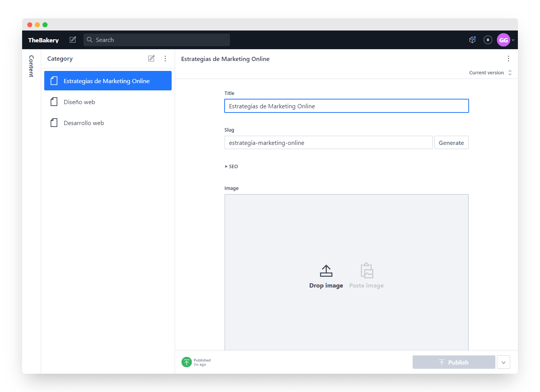The width and height of the screenshot is (540, 392).
Task: Open the compose icon next to TheBakery
Action: coord(73,40)
